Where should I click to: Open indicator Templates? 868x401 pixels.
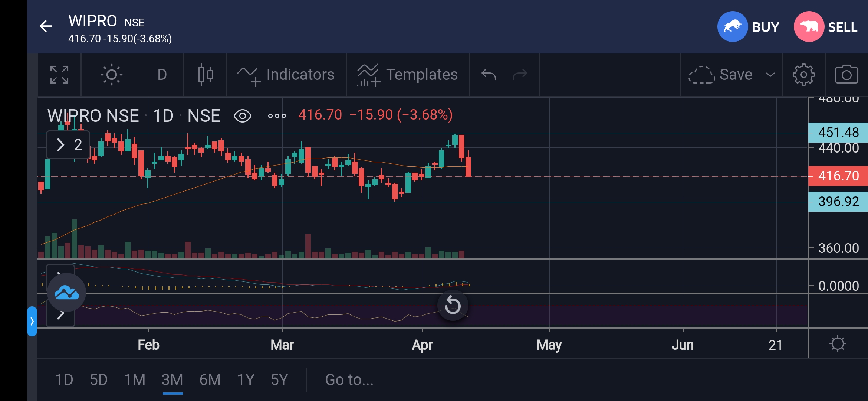(407, 75)
